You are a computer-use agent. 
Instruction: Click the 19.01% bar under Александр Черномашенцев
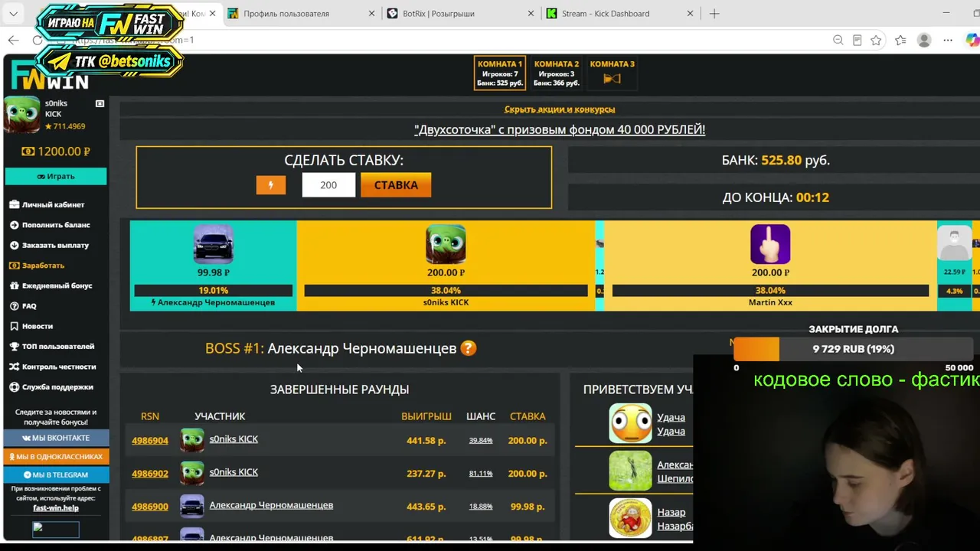[x=214, y=291]
